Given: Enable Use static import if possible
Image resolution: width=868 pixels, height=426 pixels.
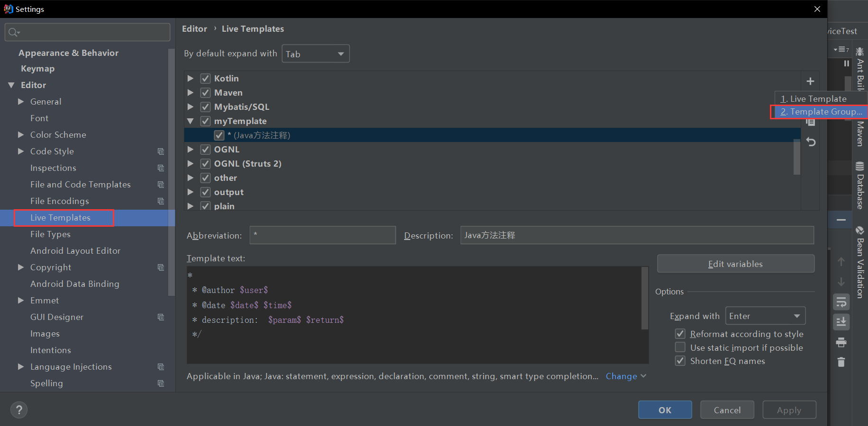Looking at the screenshot, I should (x=680, y=347).
